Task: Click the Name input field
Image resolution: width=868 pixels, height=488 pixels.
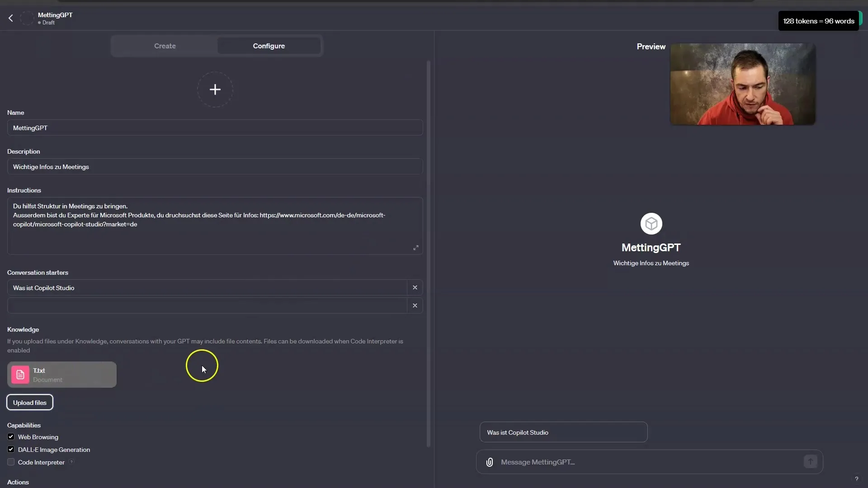Action: (x=215, y=127)
